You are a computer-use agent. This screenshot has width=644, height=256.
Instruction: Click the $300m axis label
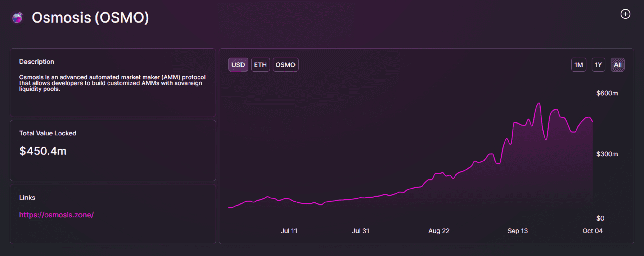(607, 154)
